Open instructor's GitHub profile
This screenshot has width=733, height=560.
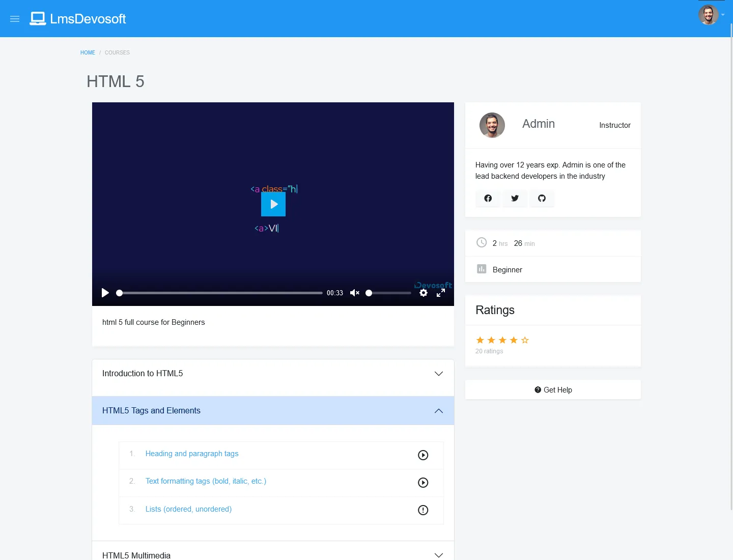point(542,198)
